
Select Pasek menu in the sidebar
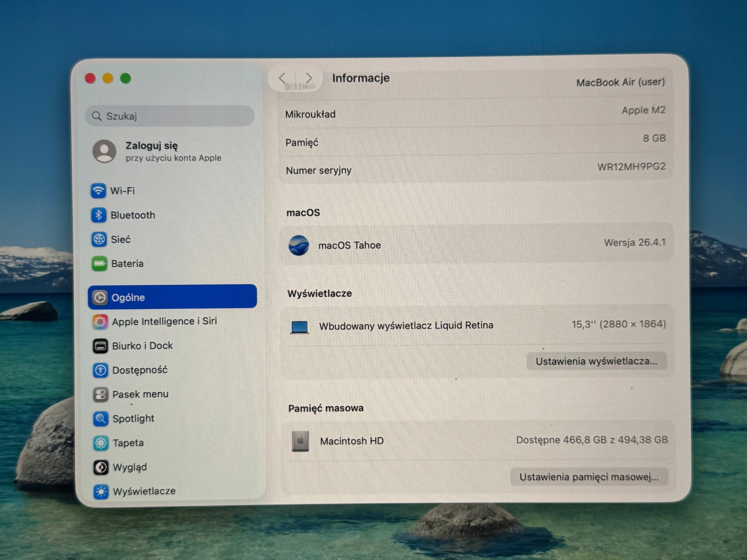173,394
